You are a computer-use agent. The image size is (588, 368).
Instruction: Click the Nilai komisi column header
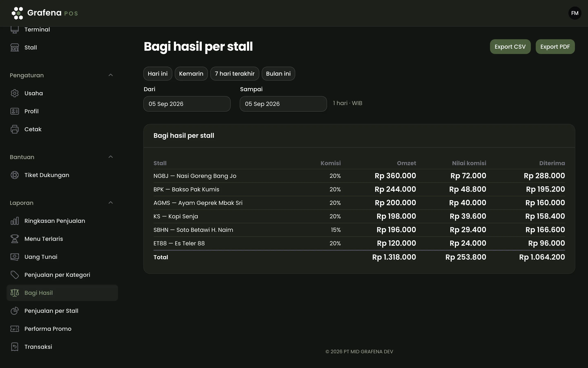[469, 163]
